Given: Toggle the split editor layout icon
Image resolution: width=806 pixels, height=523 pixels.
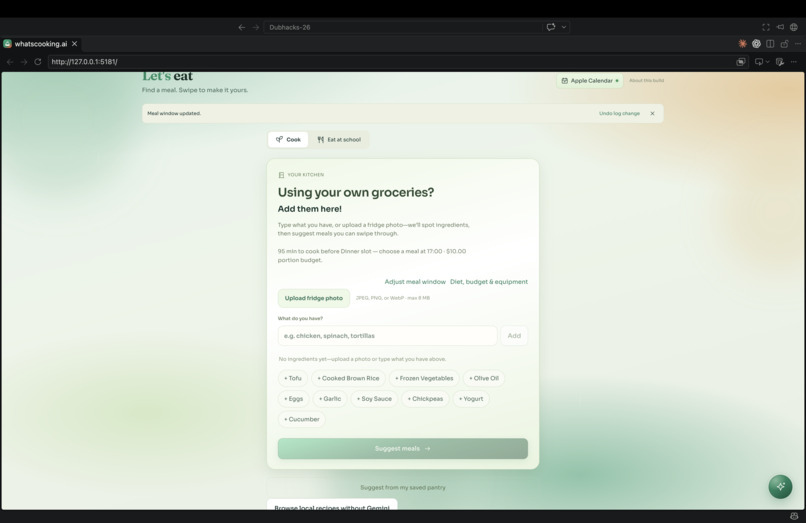Looking at the screenshot, I should [770, 44].
